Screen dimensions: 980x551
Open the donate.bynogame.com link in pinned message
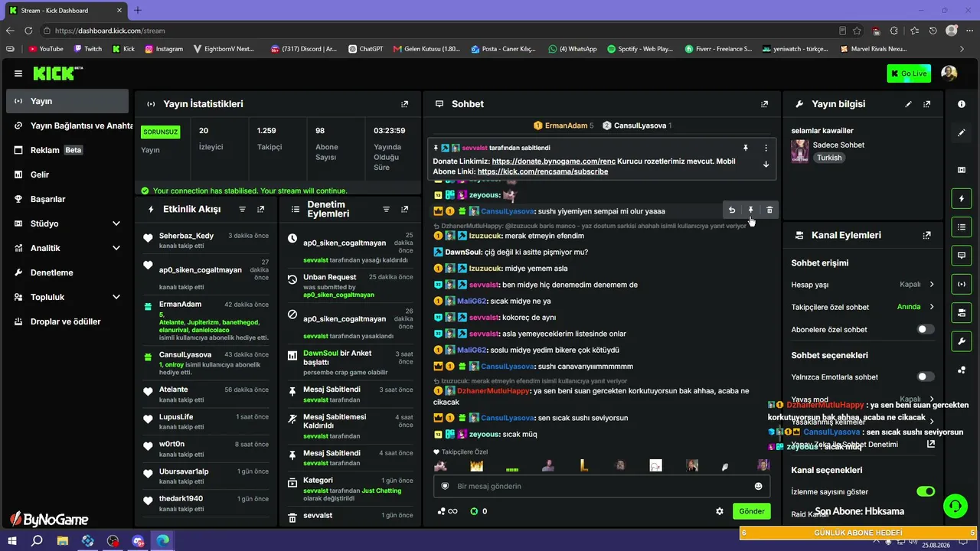[x=554, y=161]
